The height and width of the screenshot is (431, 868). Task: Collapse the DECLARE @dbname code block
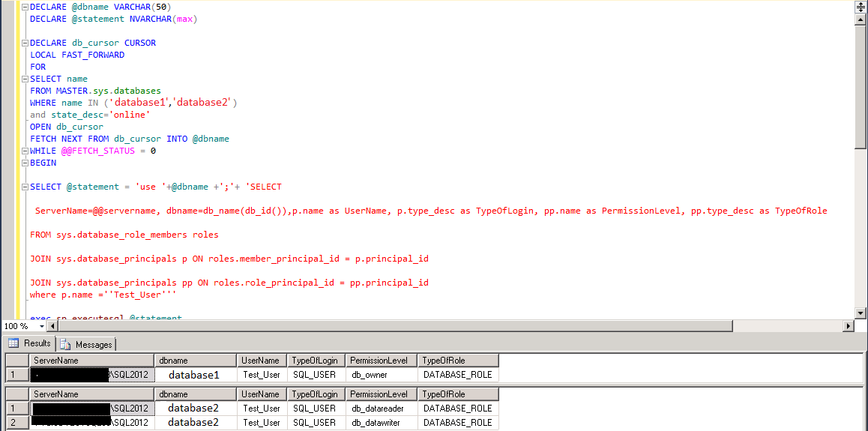click(24, 7)
